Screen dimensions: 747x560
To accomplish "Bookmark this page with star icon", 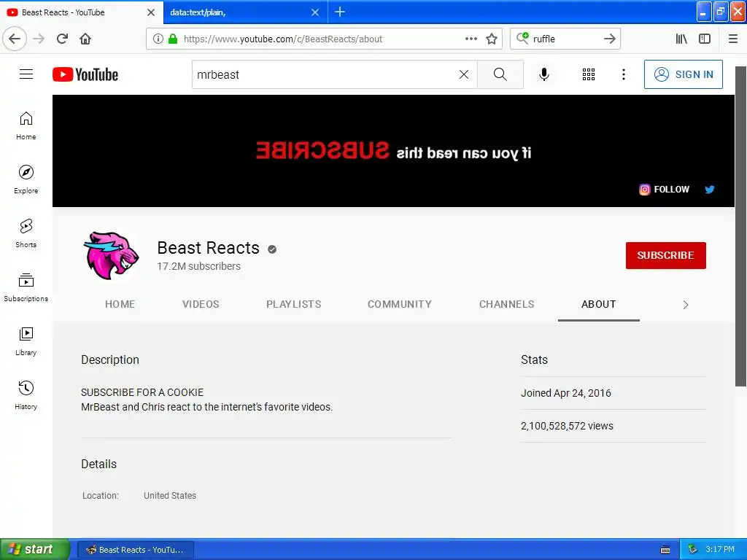I will 492,39.
